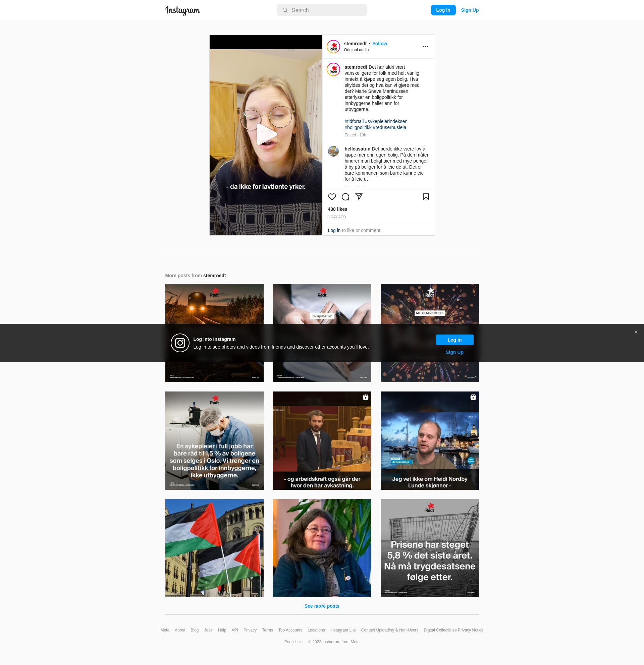The image size is (644, 665).
Task: Open Contact Uploading & Non-Users link
Action: 390,630
